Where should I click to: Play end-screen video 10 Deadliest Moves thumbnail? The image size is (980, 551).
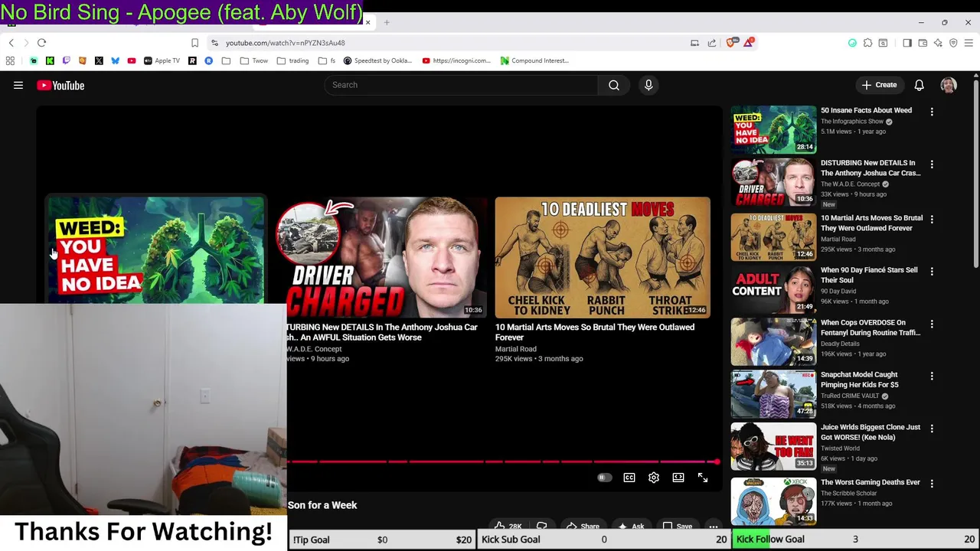click(x=603, y=257)
